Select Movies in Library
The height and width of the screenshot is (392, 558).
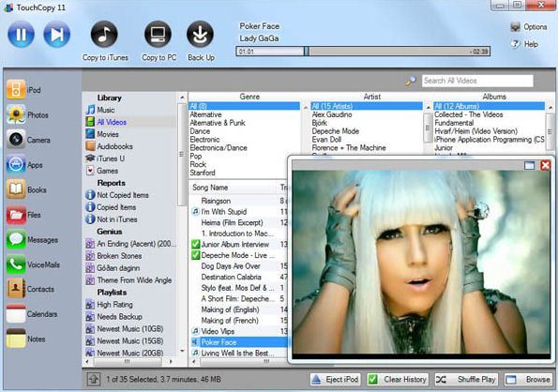click(102, 134)
